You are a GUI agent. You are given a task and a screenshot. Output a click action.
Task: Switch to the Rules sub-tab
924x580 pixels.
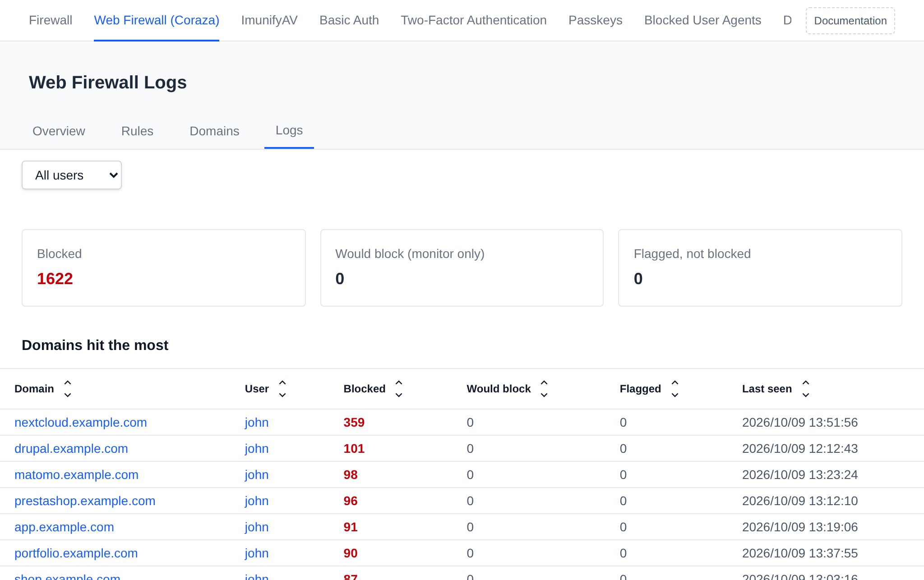click(x=137, y=131)
